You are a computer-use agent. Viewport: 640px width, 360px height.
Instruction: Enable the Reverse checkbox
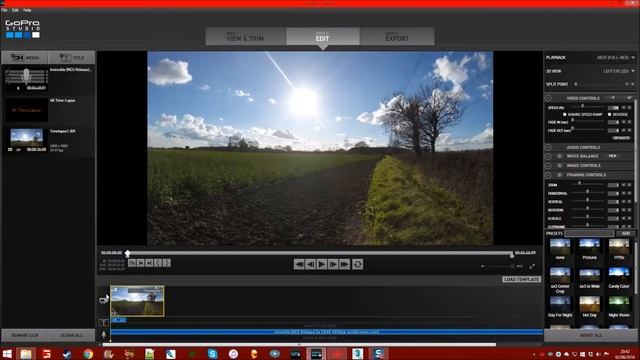[610, 114]
